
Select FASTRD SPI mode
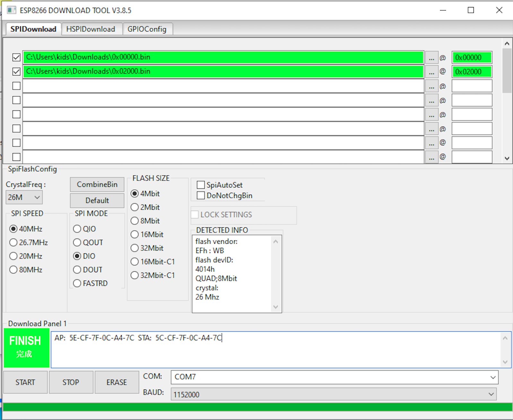click(91, 283)
